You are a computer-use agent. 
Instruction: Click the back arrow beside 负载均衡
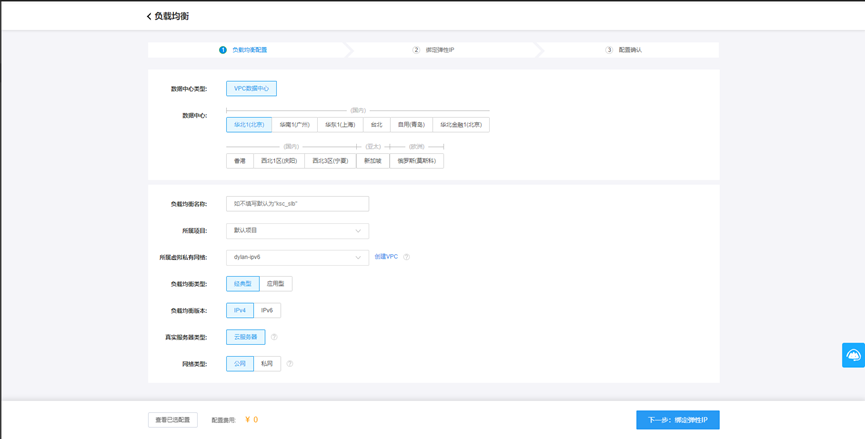pos(149,17)
